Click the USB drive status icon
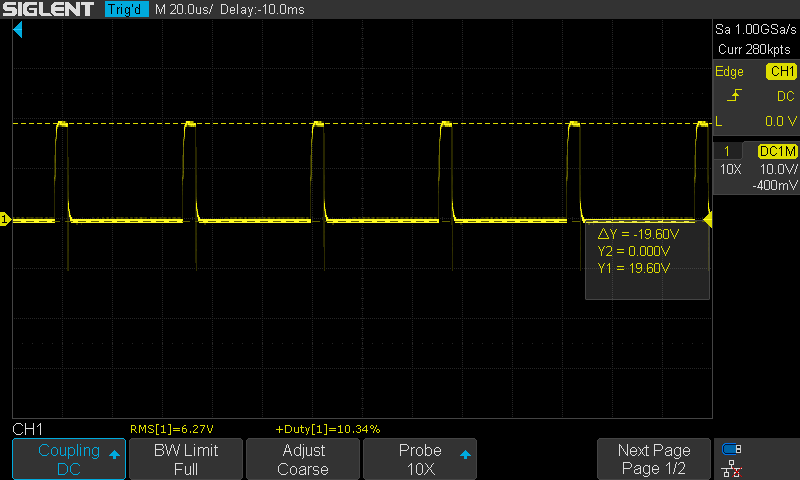Image resolution: width=800 pixels, height=480 pixels. [x=732, y=449]
